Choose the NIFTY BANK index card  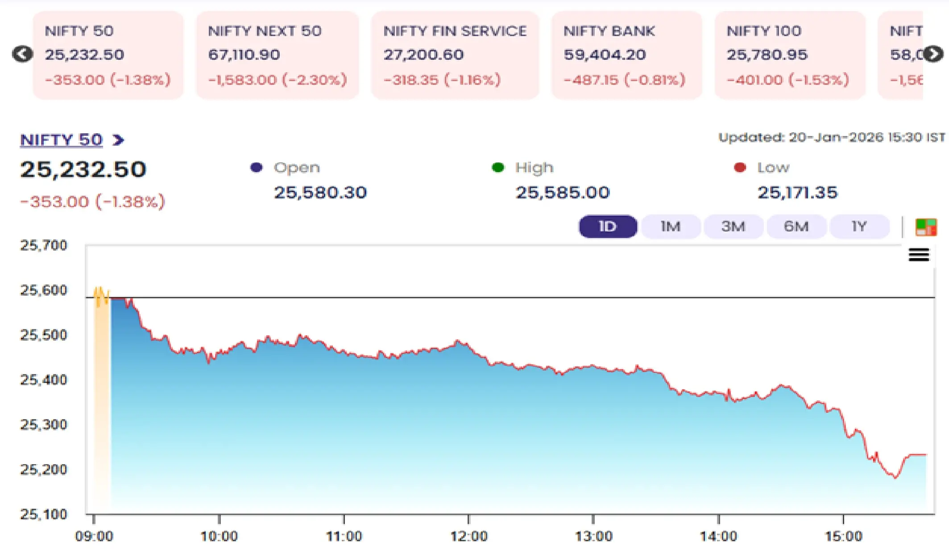626,55
